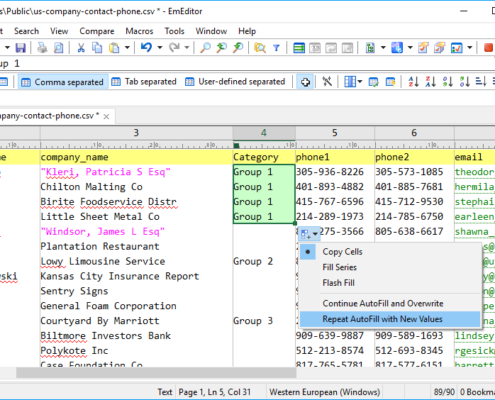Click the Find in Files icon

point(260,48)
